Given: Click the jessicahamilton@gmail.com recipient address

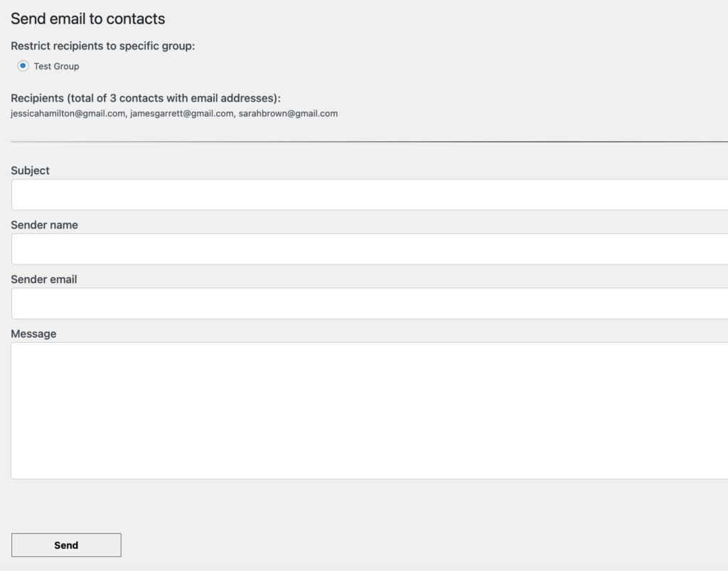Looking at the screenshot, I should (x=68, y=113).
